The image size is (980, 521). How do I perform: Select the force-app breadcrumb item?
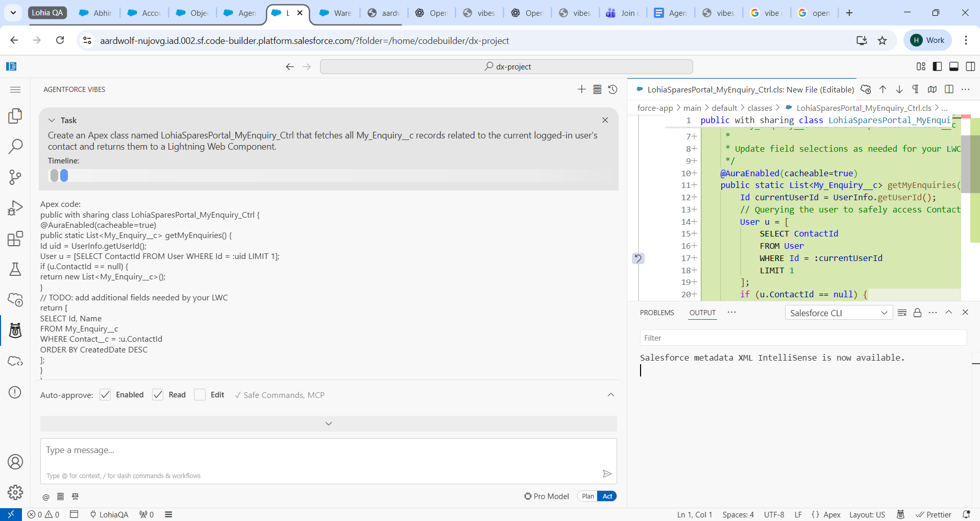pos(655,108)
